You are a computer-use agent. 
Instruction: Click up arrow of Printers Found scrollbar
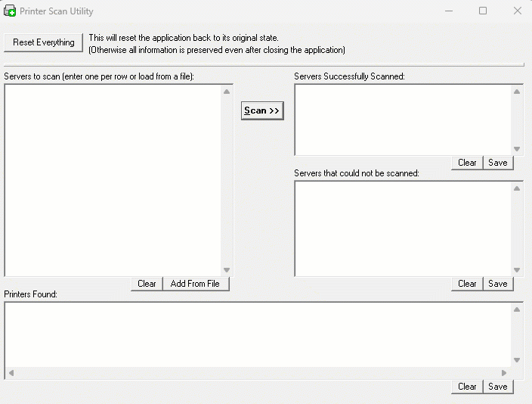[517, 309]
